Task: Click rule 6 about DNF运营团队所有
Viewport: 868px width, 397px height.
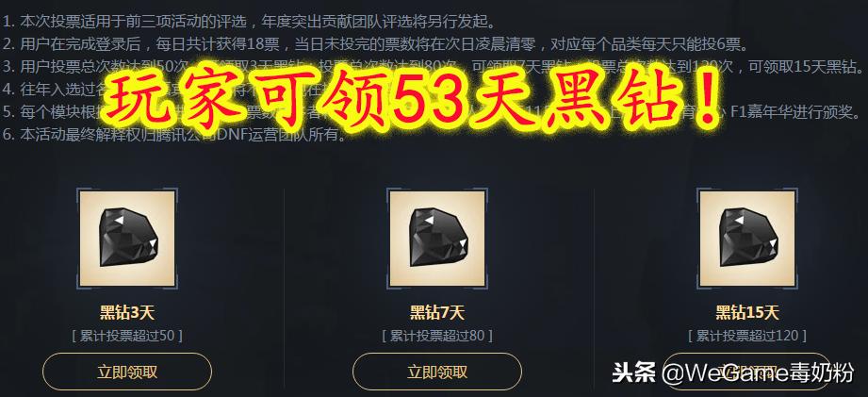Action: [x=175, y=135]
